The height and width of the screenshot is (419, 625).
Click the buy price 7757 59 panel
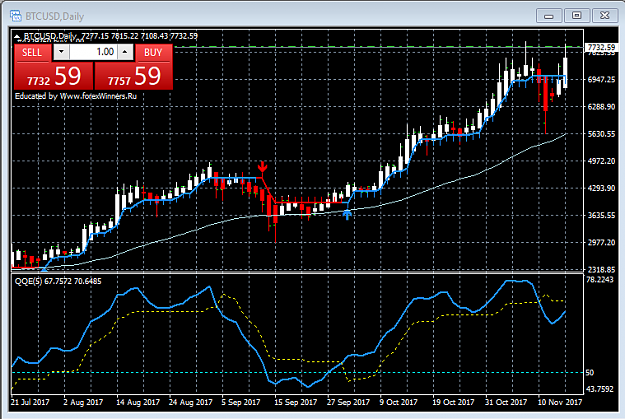coord(134,76)
